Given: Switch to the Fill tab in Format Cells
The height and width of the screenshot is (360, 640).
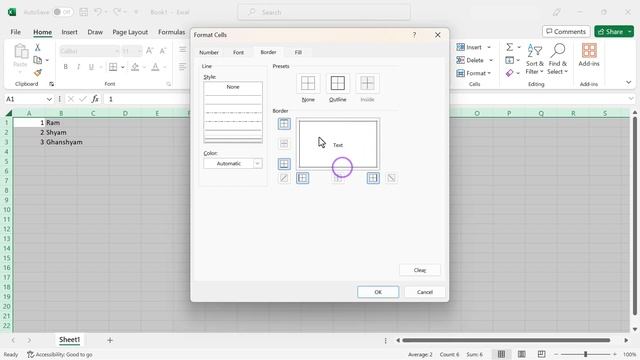Looking at the screenshot, I should (298, 52).
